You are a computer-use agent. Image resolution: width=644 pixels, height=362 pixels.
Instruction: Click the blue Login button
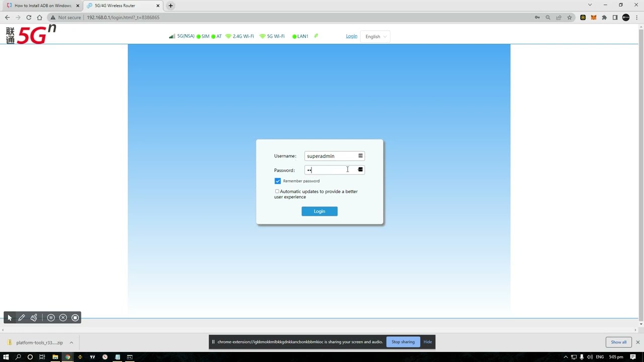click(x=319, y=211)
